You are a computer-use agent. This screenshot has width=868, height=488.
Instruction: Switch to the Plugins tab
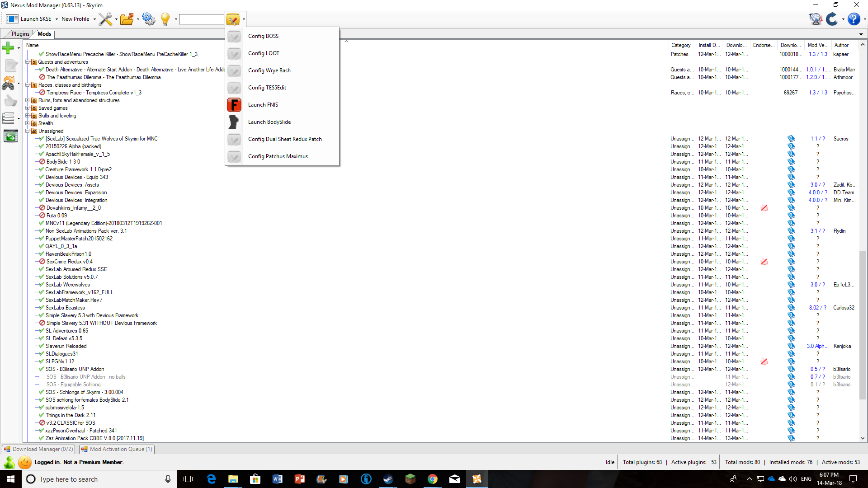(20, 33)
